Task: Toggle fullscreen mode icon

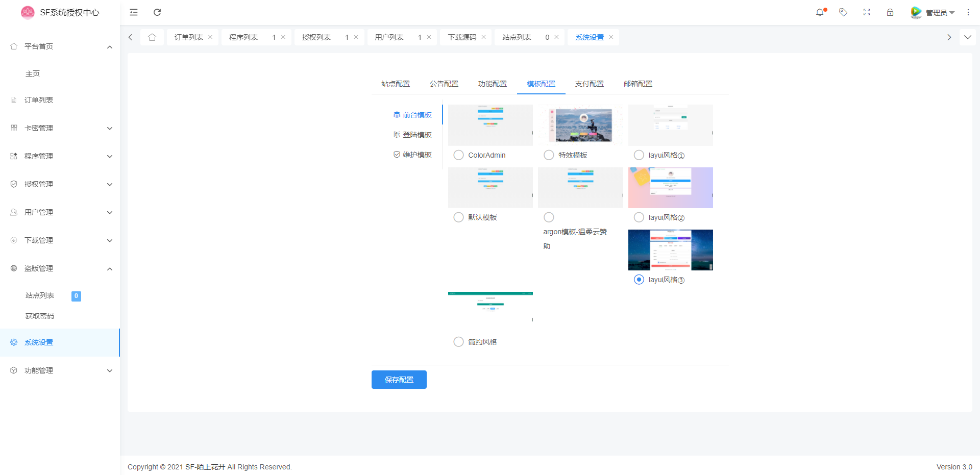Action: tap(867, 12)
